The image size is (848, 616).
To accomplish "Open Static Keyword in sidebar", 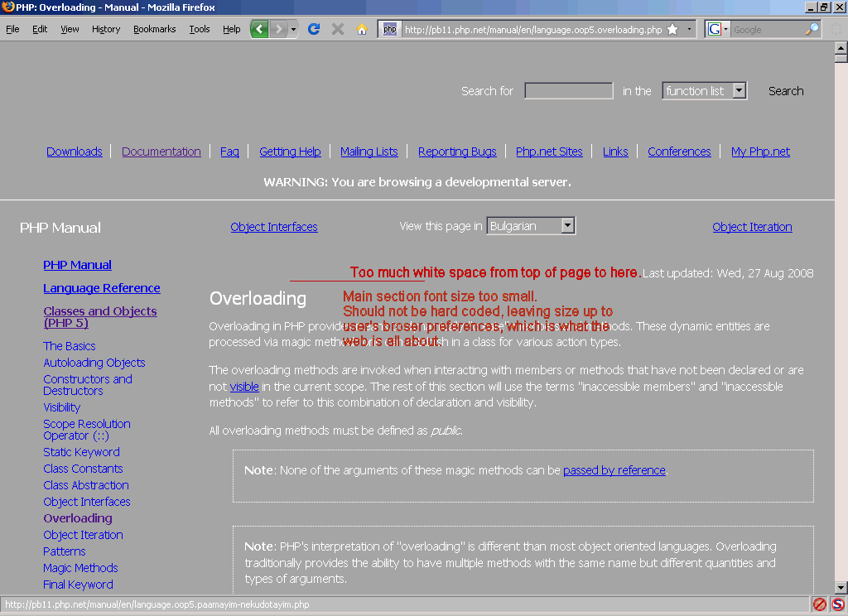I will (82, 452).
